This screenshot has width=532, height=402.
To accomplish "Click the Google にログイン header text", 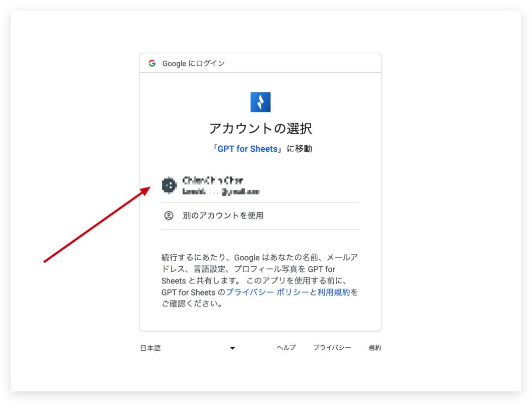I will (x=193, y=63).
